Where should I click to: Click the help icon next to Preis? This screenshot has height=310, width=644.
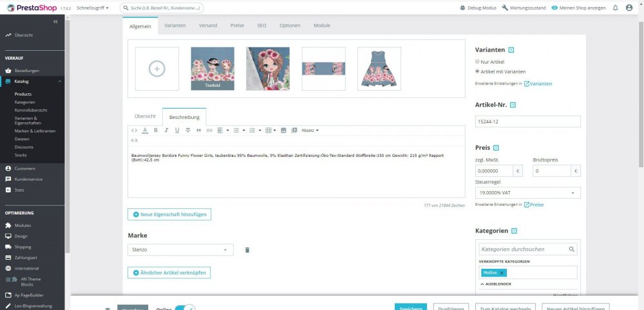pos(496,148)
